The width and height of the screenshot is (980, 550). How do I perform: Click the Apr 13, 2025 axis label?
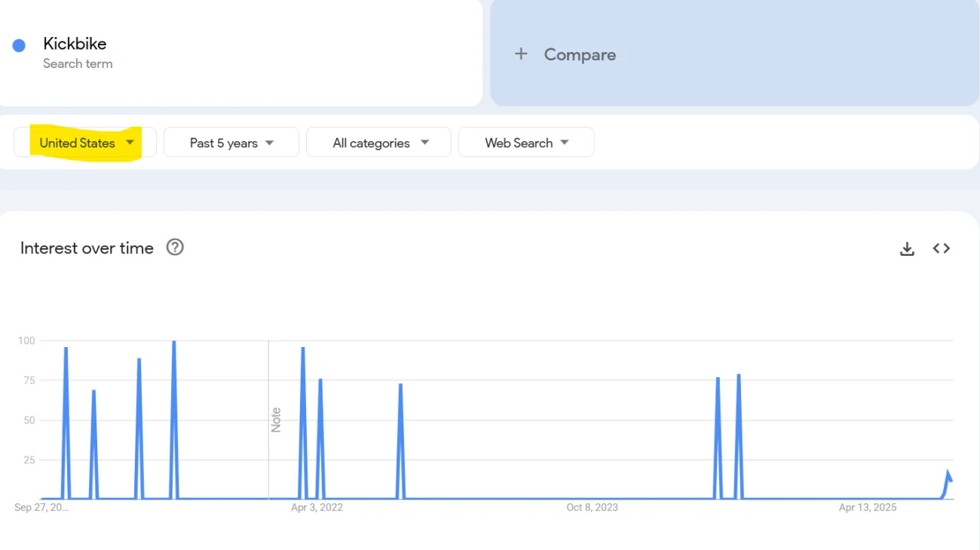868,508
